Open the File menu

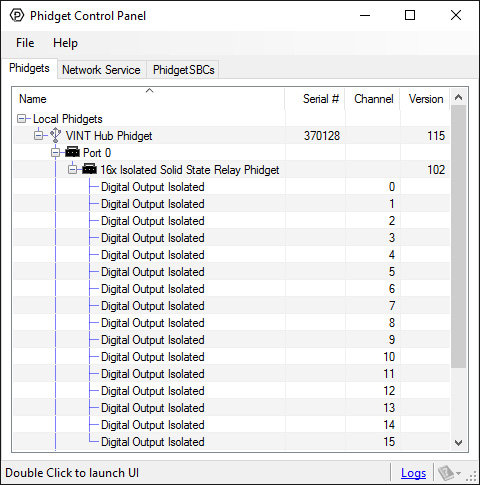(25, 43)
